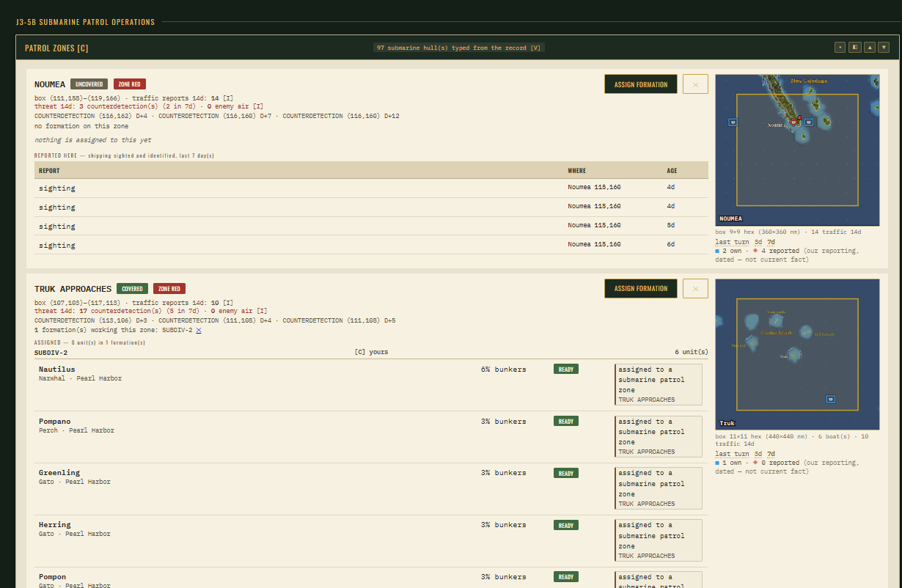Click blue own-unit legend square under Noumea map

[x=718, y=251]
